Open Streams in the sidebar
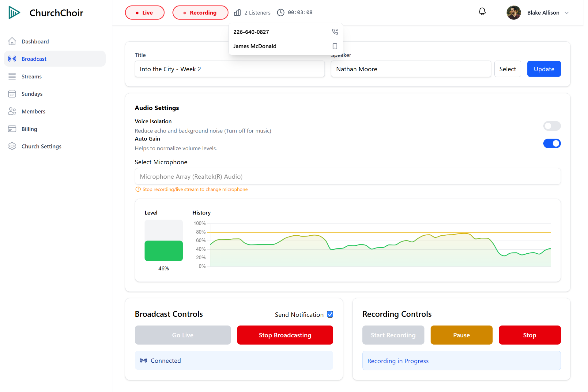 coord(31,77)
